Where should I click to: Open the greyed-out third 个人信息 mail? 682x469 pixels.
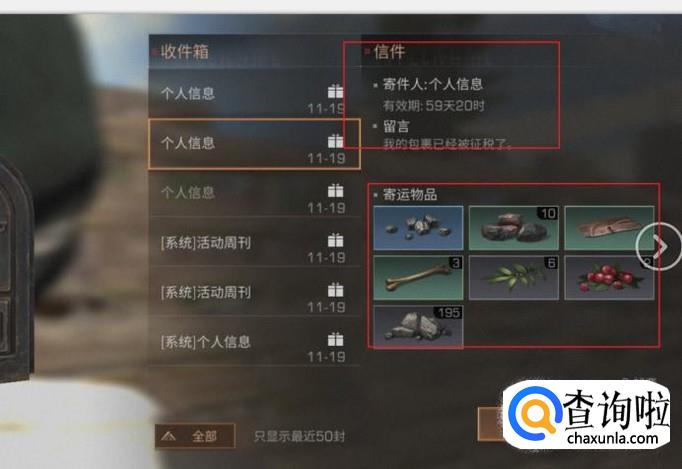[x=254, y=194]
